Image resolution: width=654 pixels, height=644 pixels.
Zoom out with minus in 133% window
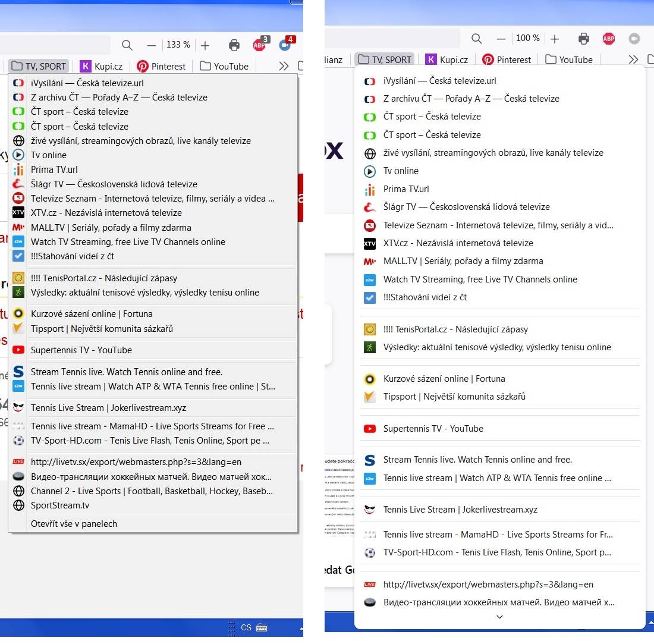click(x=152, y=45)
